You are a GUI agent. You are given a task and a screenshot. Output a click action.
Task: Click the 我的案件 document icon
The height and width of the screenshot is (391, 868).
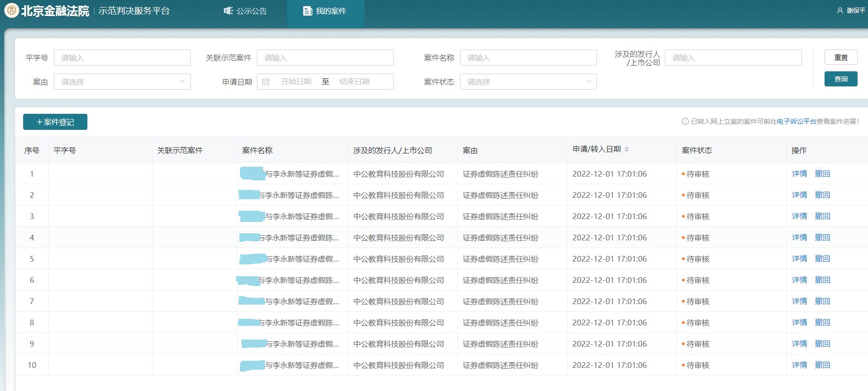point(307,11)
